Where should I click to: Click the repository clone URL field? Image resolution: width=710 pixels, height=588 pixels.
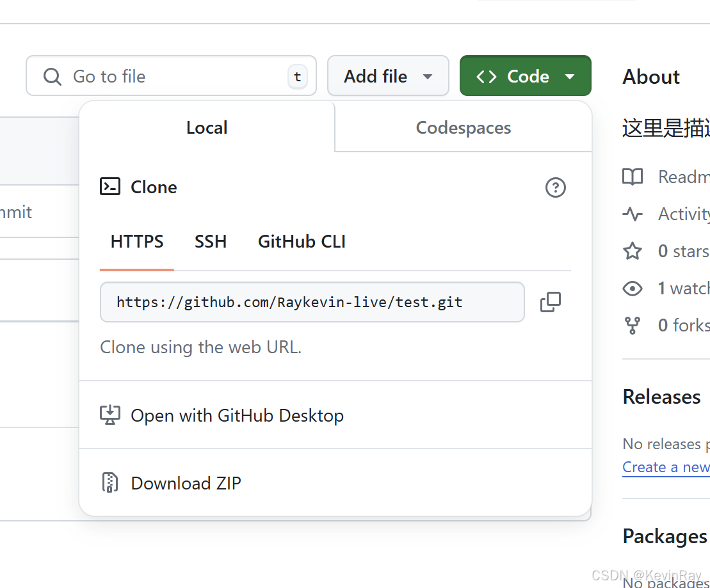[312, 302]
